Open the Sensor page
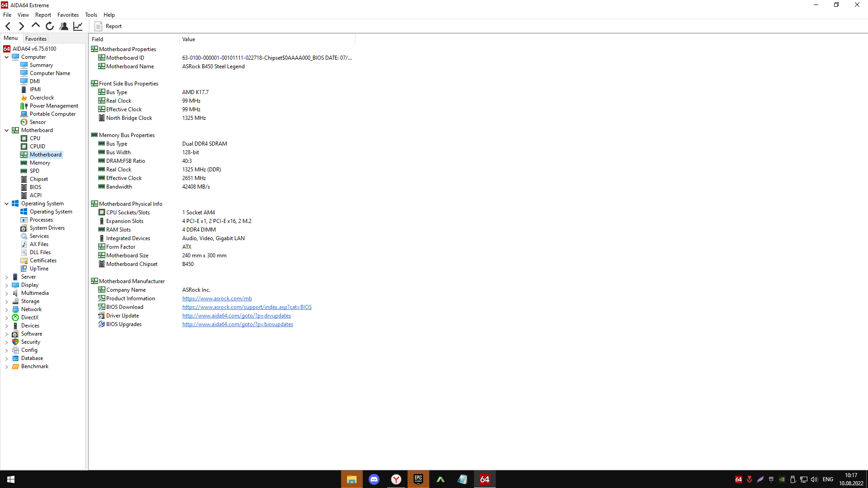 point(38,122)
